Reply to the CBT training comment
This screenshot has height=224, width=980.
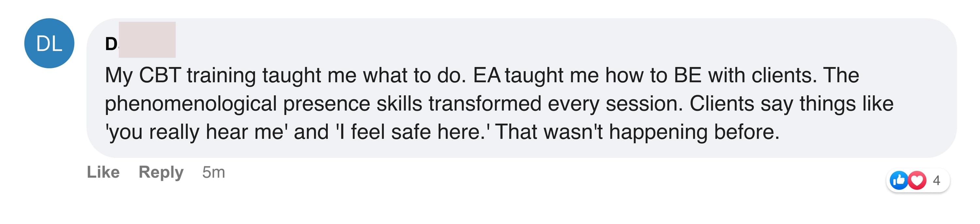pyautogui.click(x=161, y=172)
